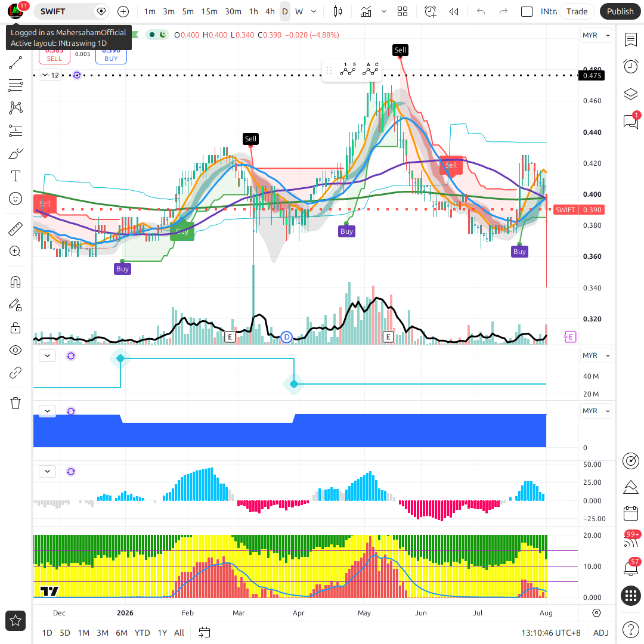Click the blue BUY price button

(x=111, y=55)
